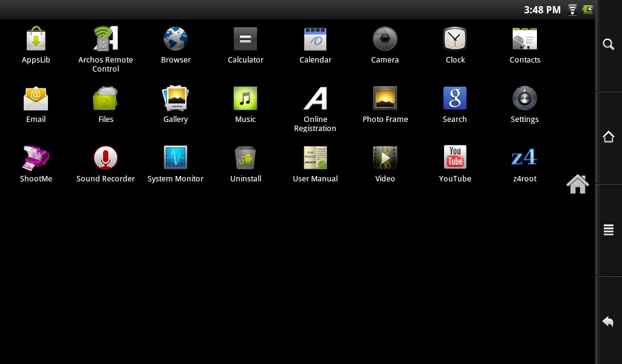Open Online Registration
622x364 pixels.
(315, 98)
